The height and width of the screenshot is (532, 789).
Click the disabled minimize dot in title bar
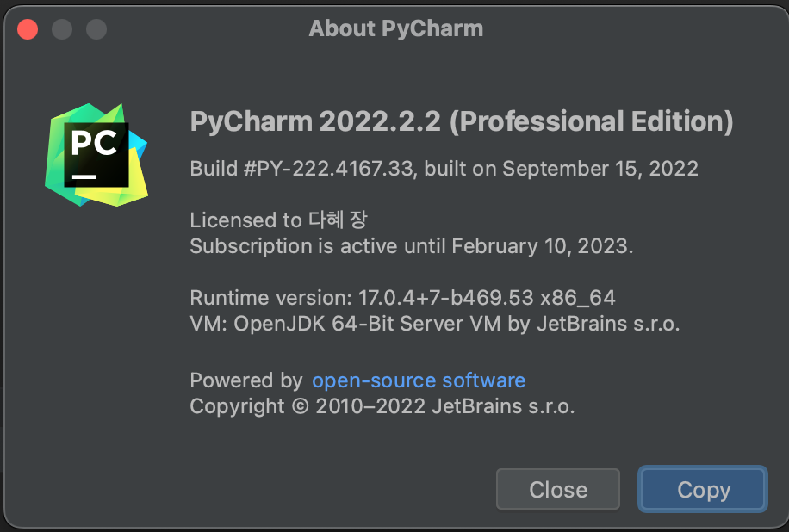(x=62, y=29)
